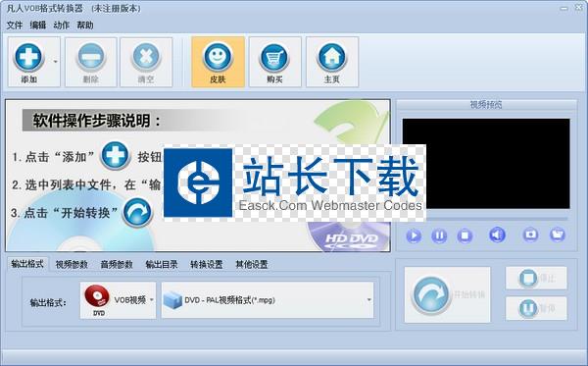
Task: Click the 开始转换 (Start Convert) button
Action: pos(448,294)
